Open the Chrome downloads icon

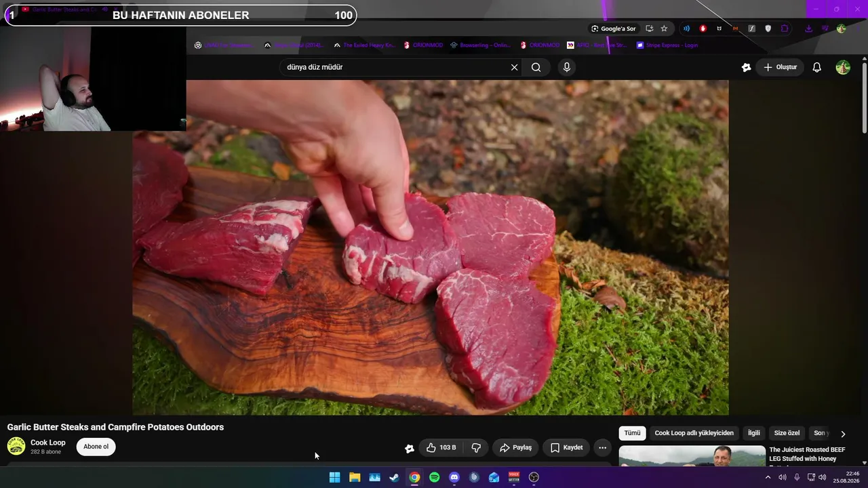click(808, 28)
